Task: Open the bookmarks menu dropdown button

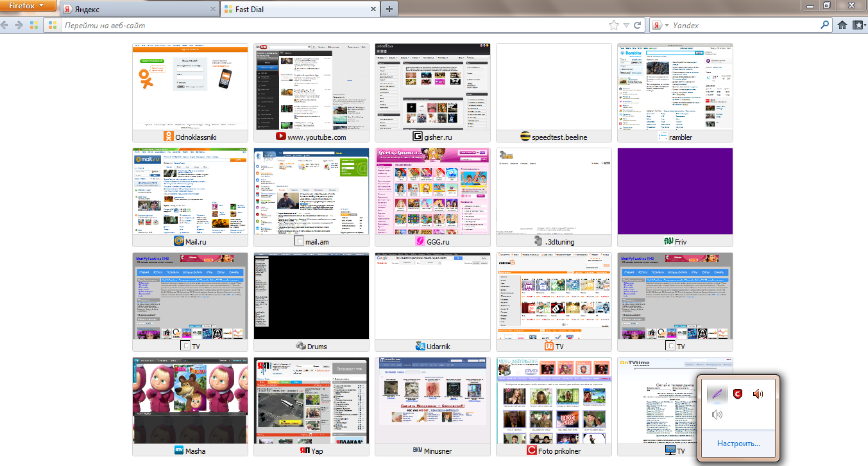Action: tap(859, 26)
